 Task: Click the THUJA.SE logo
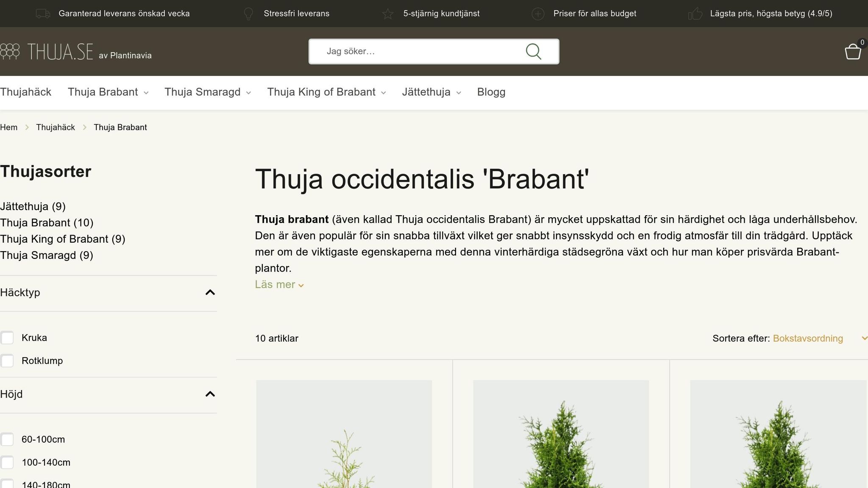pyautogui.click(x=47, y=52)
